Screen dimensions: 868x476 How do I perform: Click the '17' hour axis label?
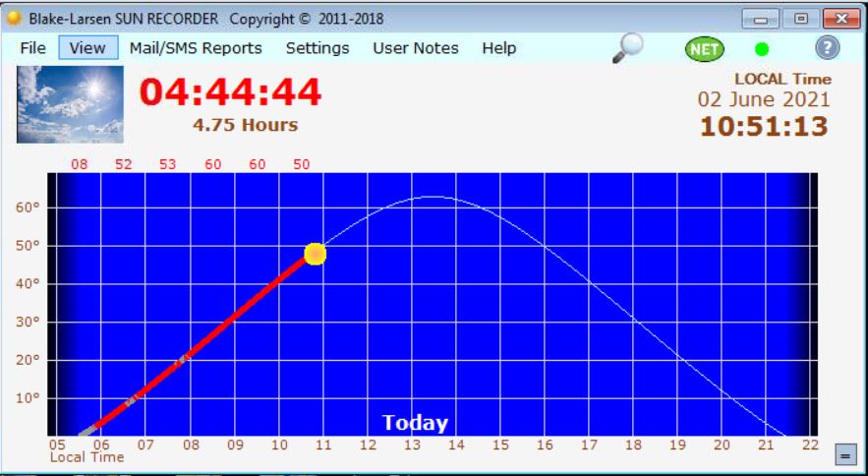[589, 445]
